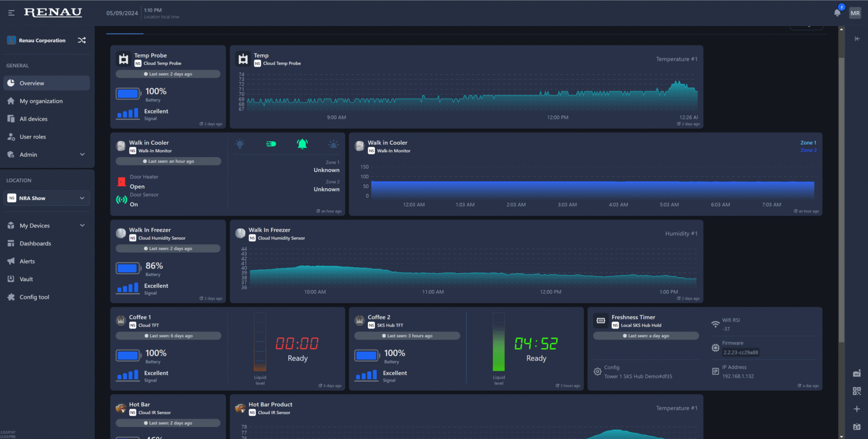This screenshot has height=439, width=868.
Task: Open the NRA Show location dropdown
Action: pyautogui.click(x=46, y=198)
